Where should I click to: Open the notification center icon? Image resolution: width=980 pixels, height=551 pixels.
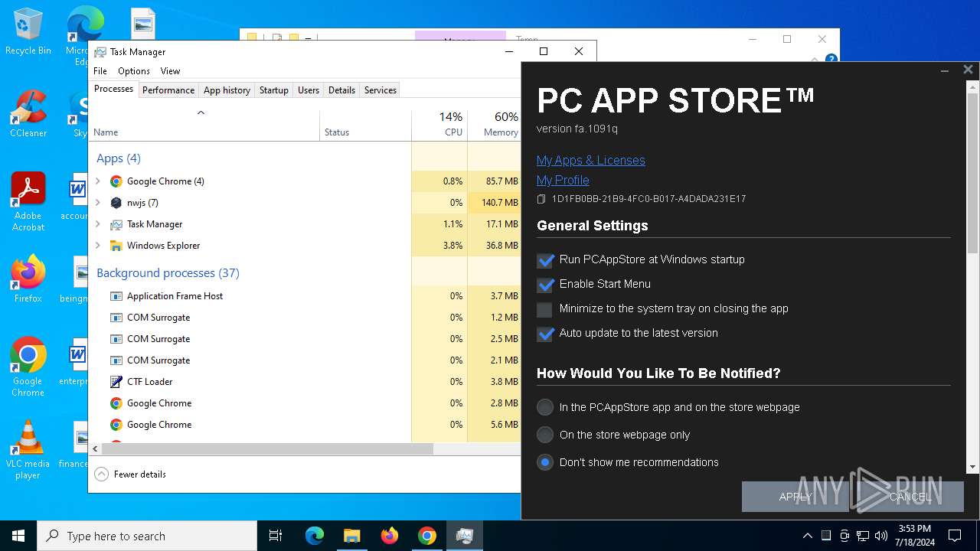[955, 536]
